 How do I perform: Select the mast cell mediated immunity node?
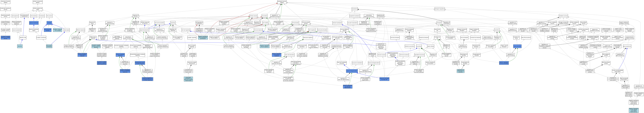tap(342, 63)
